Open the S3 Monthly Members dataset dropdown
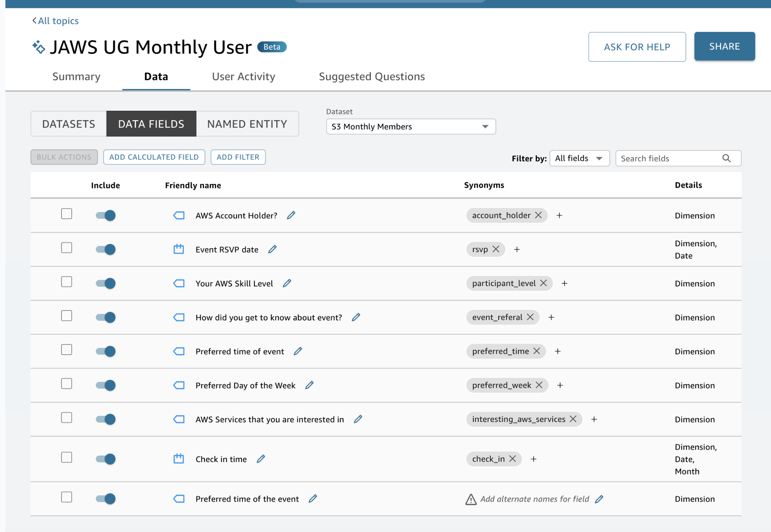The width and height of the screenshot is (771, 532). [x=411, y=126]
